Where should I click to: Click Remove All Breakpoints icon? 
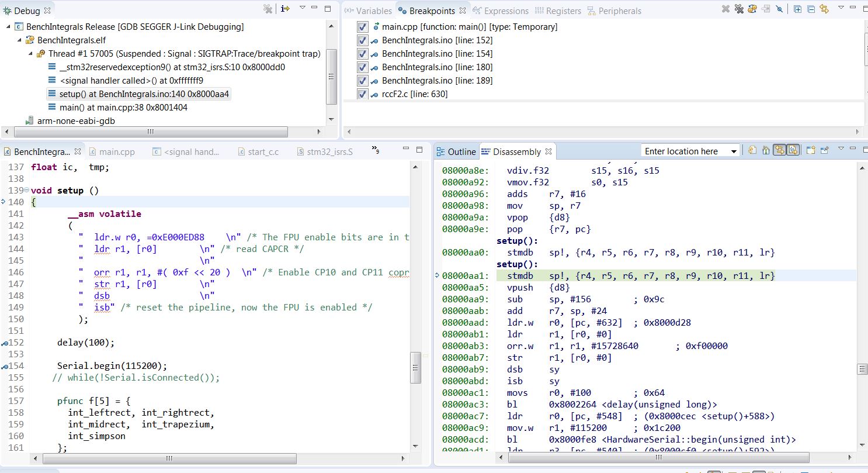pyautogui.click(x=738, y=9)
